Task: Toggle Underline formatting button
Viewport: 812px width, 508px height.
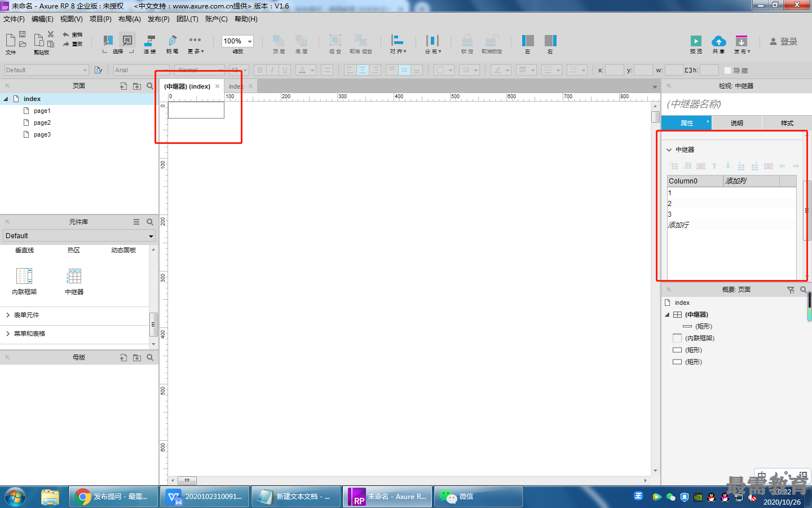Action: tap(285, 70)
